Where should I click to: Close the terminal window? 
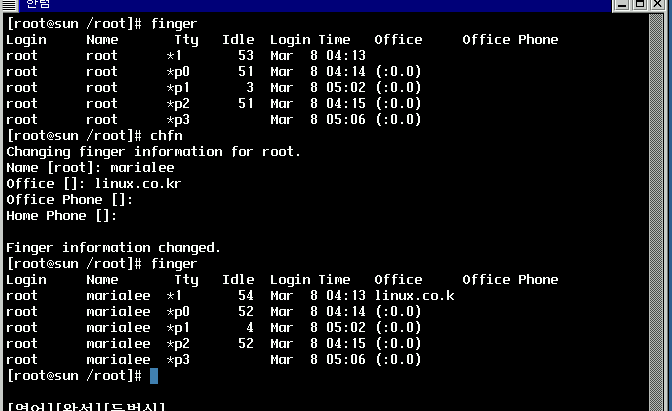coord(659,4)
